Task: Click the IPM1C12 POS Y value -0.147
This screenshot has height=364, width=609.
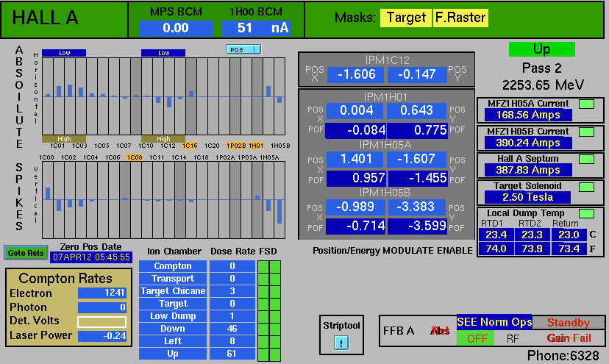Action: click(x=417, y=74)
